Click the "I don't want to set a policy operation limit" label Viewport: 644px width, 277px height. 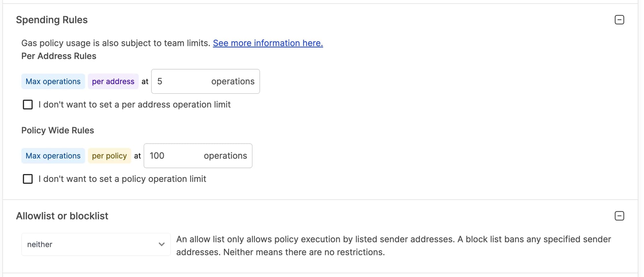pyautogui.click(x=122, y=179)
